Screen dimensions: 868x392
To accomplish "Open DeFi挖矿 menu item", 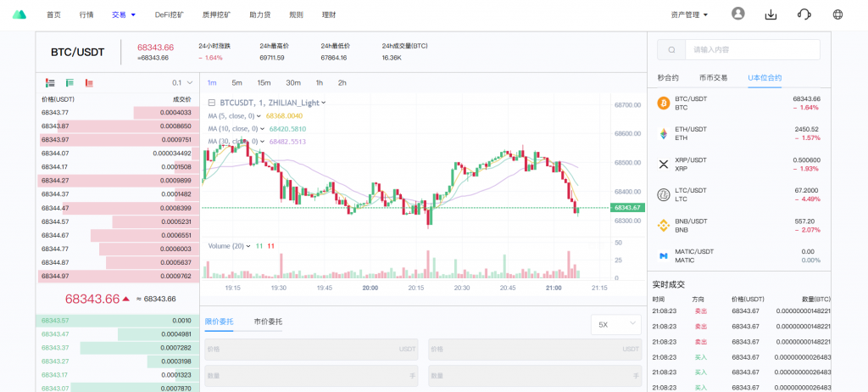I will click(x=170, y=15).
